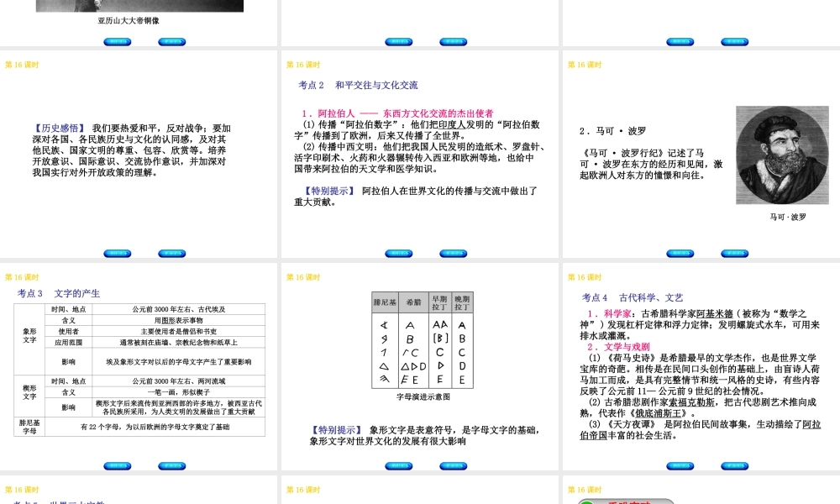Click cell 主要使用者是僧侣和书吏
This screenshot has width=840, height=504.
[x=179, y=332]
